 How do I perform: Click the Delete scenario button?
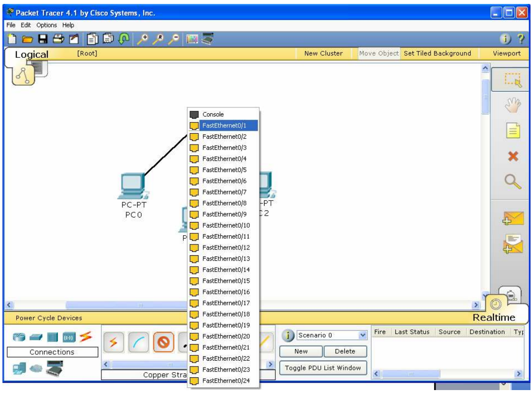345,351
